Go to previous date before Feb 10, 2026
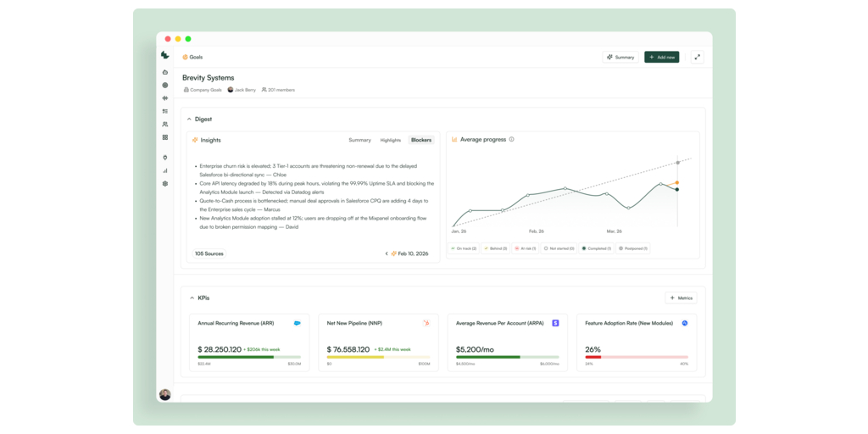 tap(387, 253)
